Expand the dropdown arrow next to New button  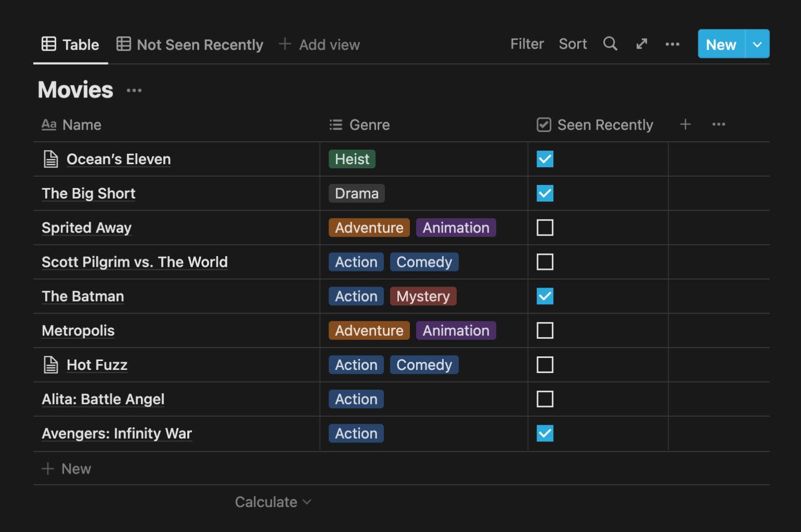(757, 44)
